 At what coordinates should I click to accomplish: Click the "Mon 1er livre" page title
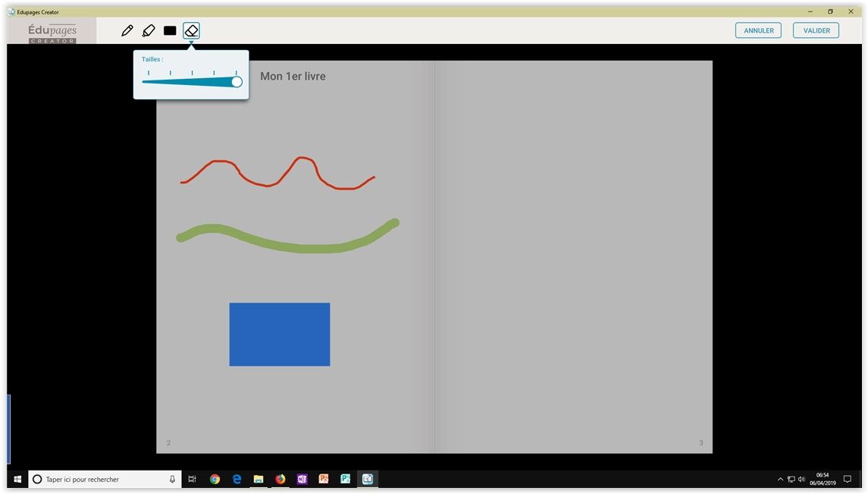(293, 77)
